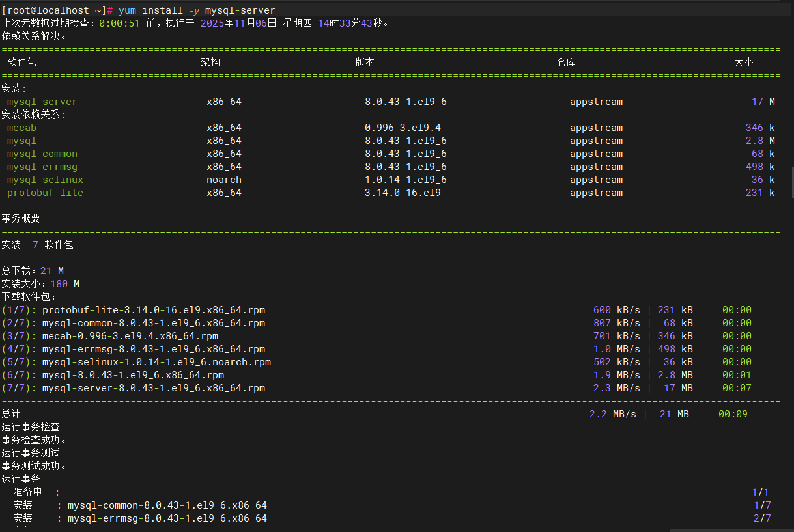Click the '安装依赖关系:' section label

pos(34,115)
